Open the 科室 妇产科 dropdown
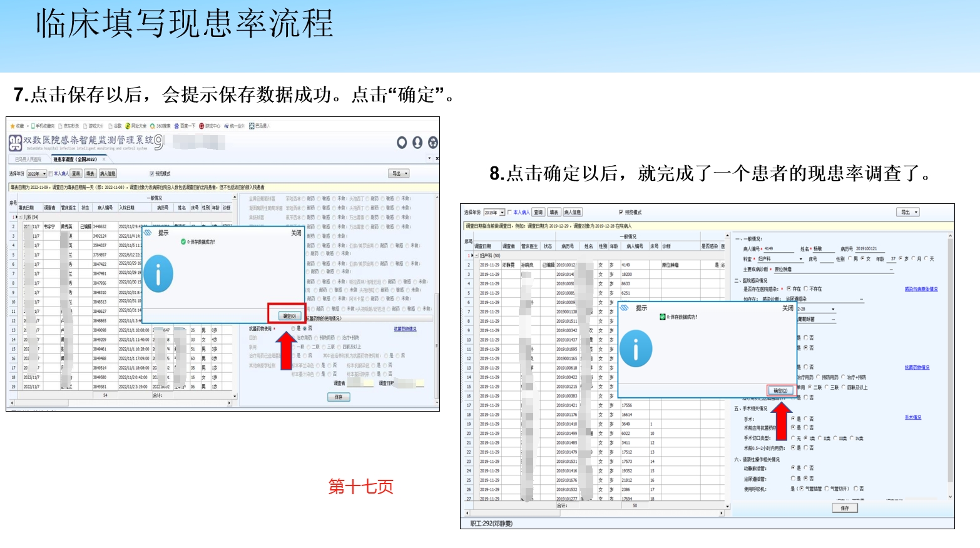This screenshot has width=980, height=548. [780, 259]
